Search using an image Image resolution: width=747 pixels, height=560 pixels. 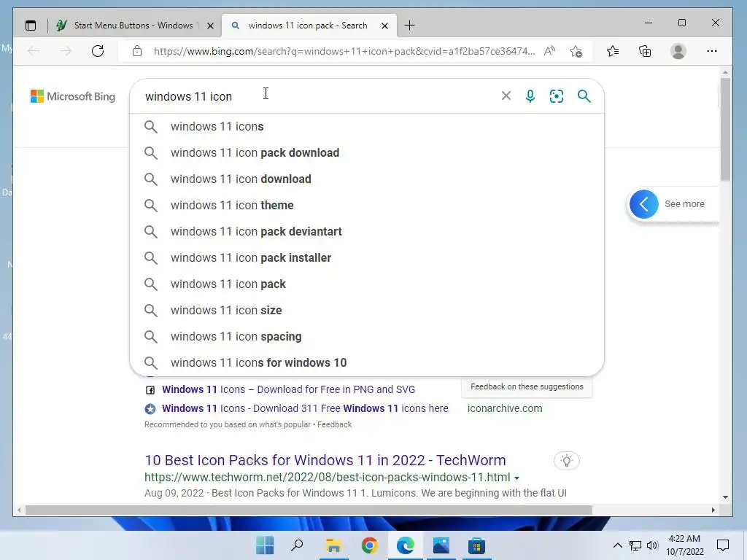tap(557, 96)
